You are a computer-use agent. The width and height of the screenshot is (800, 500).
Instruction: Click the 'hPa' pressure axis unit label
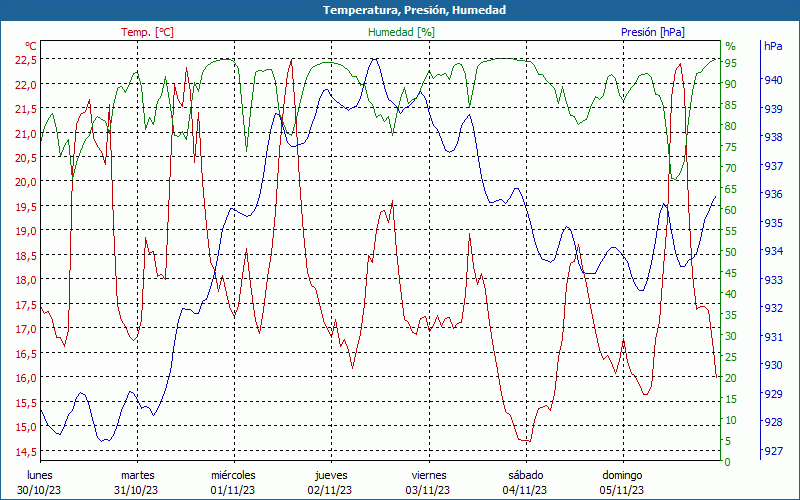[x=773, y=46]
